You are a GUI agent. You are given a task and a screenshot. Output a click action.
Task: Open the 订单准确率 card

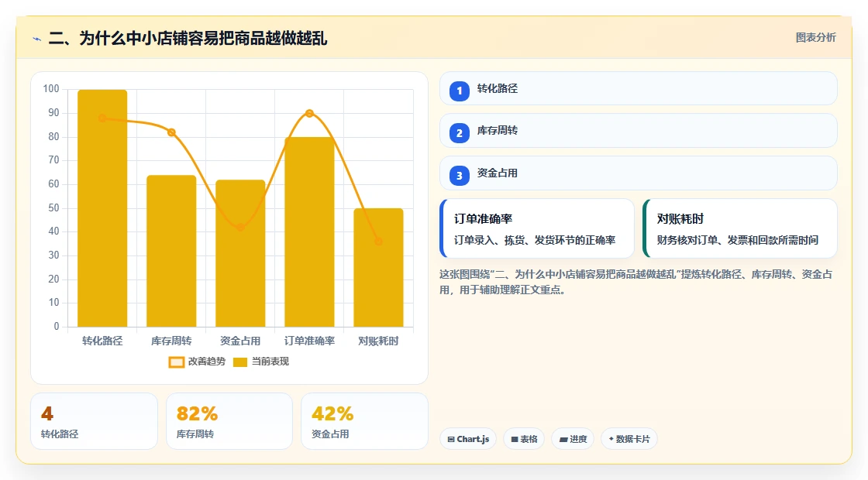coord(537,228)
